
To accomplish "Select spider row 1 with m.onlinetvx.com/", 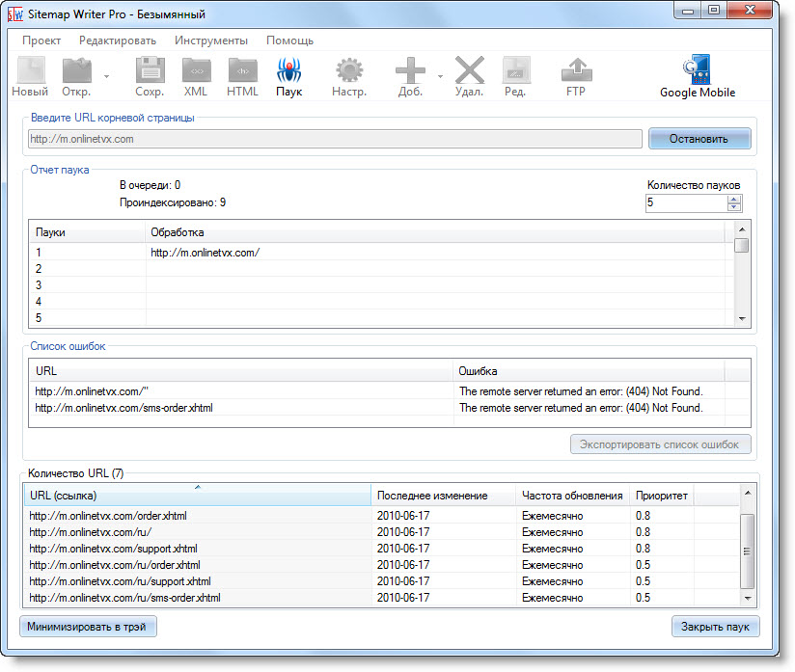I will pyautogui.click(x=380, y=253).
